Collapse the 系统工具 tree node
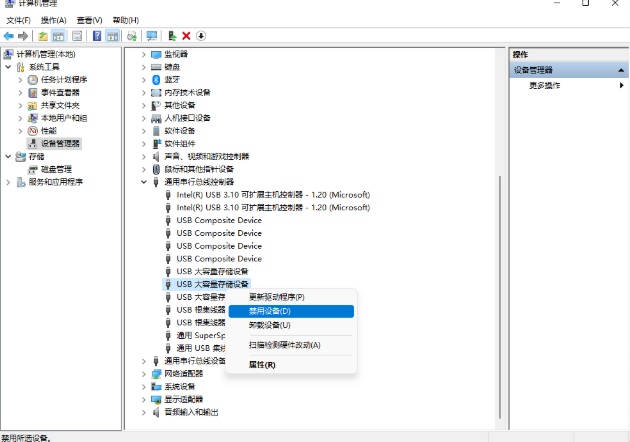The width and height of the screenshot is (630, 442). [x=8, y=66]
